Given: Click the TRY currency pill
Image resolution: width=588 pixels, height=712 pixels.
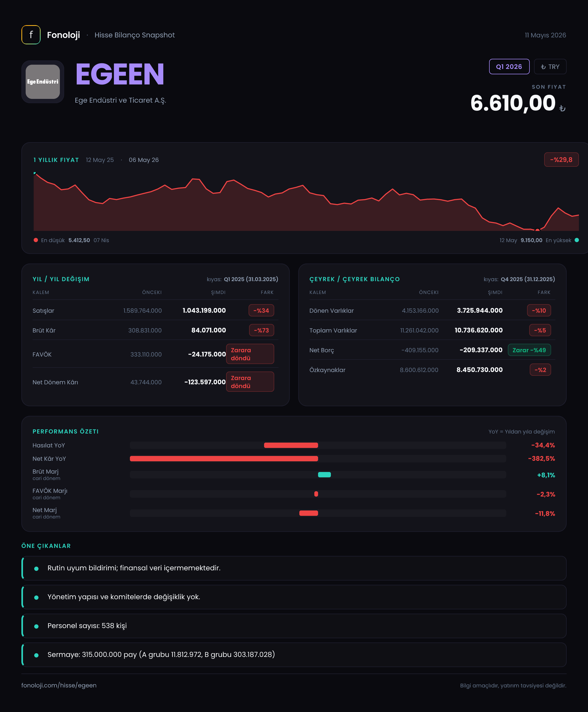Looking at the screenshot, I should [550, 67].
